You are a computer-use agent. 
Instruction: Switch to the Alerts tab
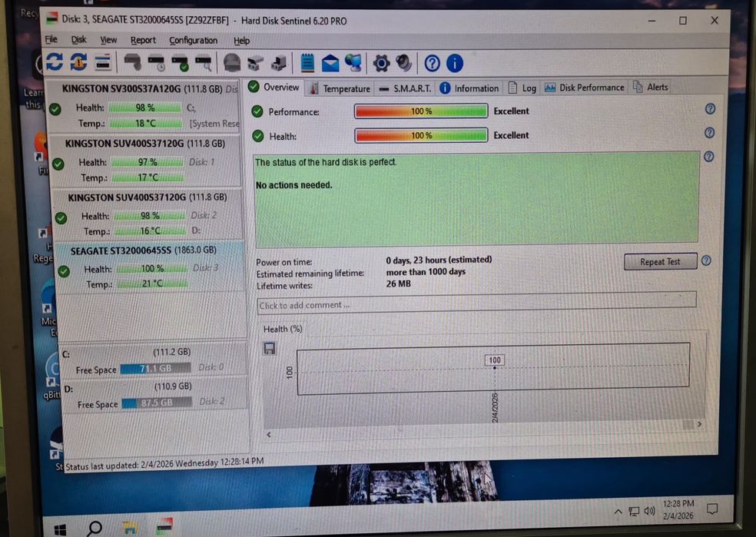[651, 87]
